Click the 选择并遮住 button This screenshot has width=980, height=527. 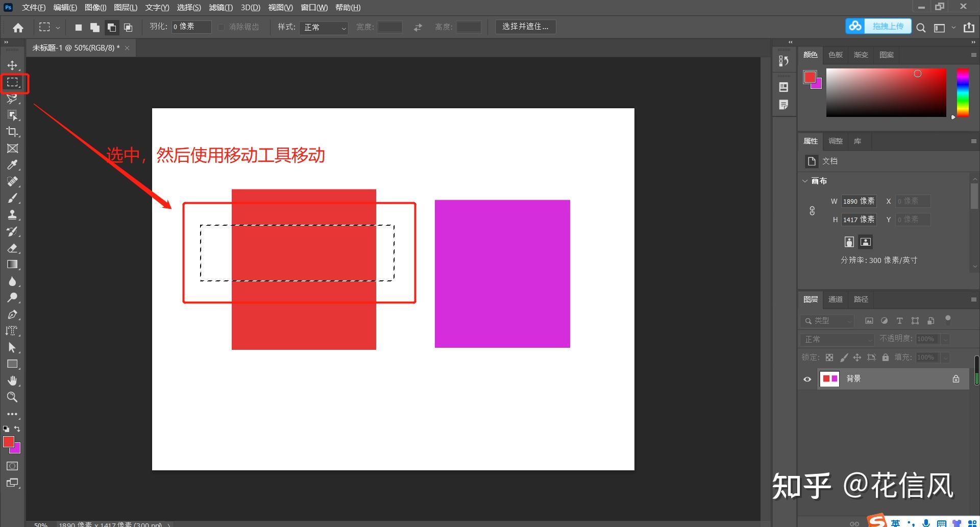[x=525, y=27]
